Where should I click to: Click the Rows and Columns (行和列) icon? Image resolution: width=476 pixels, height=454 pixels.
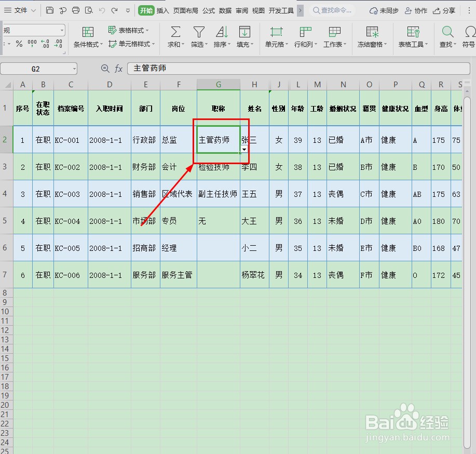(x=305, y=32)
